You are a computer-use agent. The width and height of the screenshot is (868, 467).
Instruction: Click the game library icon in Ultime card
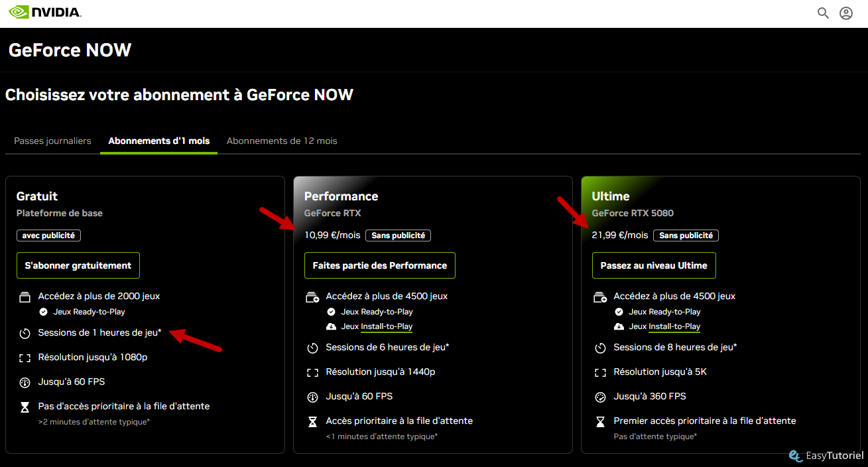[x=600, y=297]
